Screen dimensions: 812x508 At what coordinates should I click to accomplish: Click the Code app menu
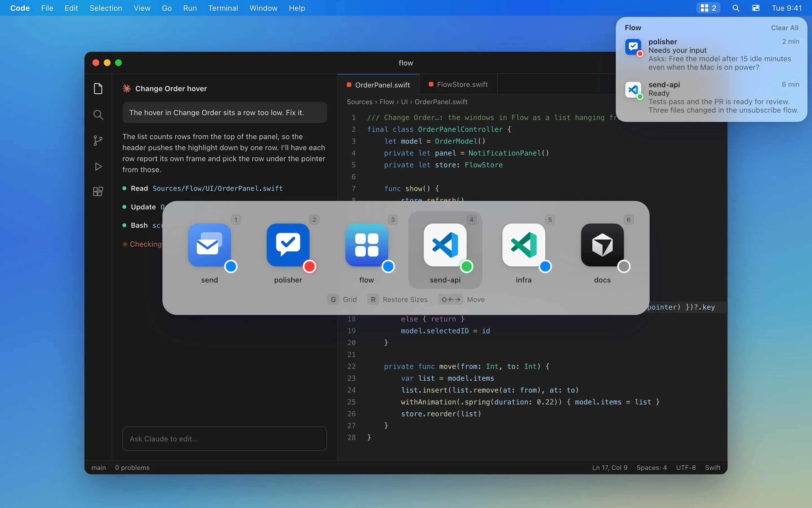pos(20,8)
